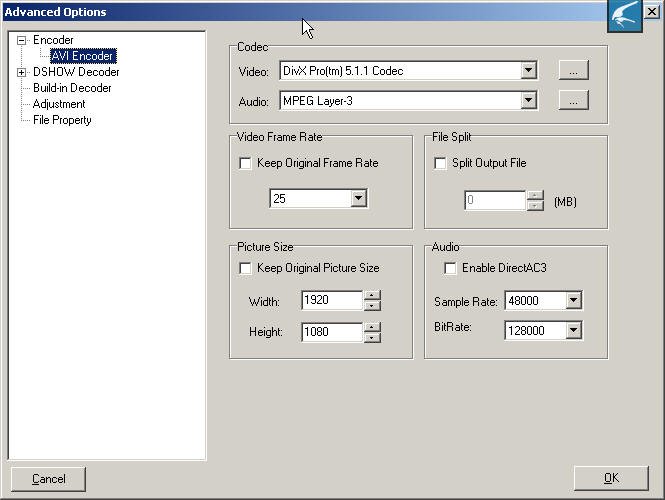Expand the DSHOW Decoder tree node
Viewport: 665px width, 500px height.
coord(22,72)
